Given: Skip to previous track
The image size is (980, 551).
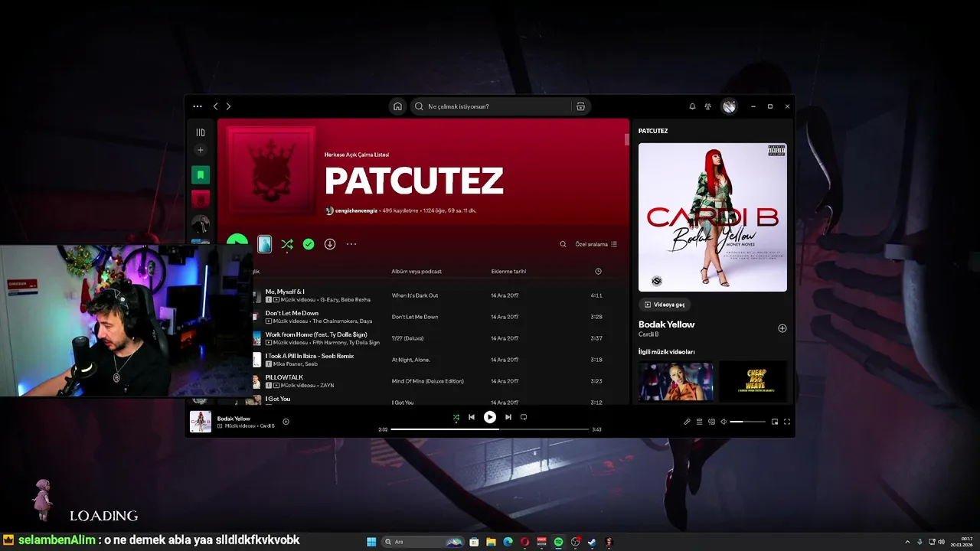Looking at the screenshot, I should click(x=472, y=417).
